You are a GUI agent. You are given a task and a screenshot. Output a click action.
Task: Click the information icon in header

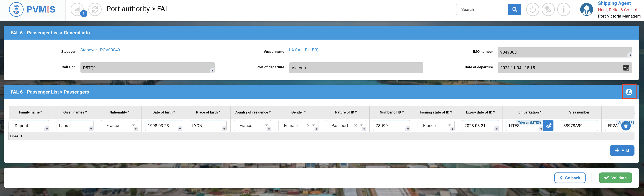pos(564,10)
